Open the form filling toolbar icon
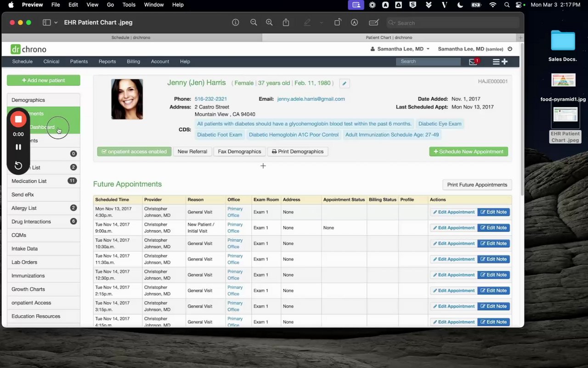This screenshot has height=368, width=588. [x=374, y=23]
